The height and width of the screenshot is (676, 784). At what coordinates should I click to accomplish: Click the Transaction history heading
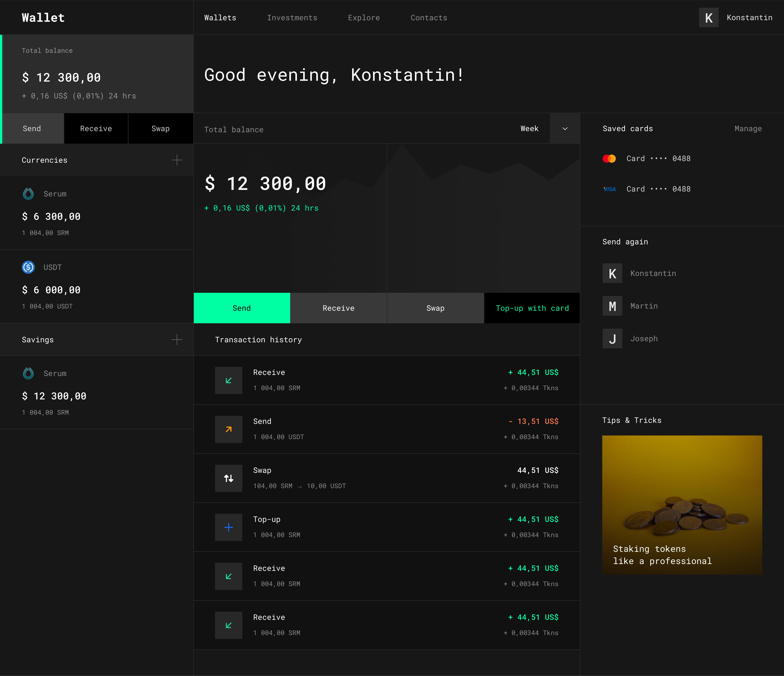click(258, 340)
